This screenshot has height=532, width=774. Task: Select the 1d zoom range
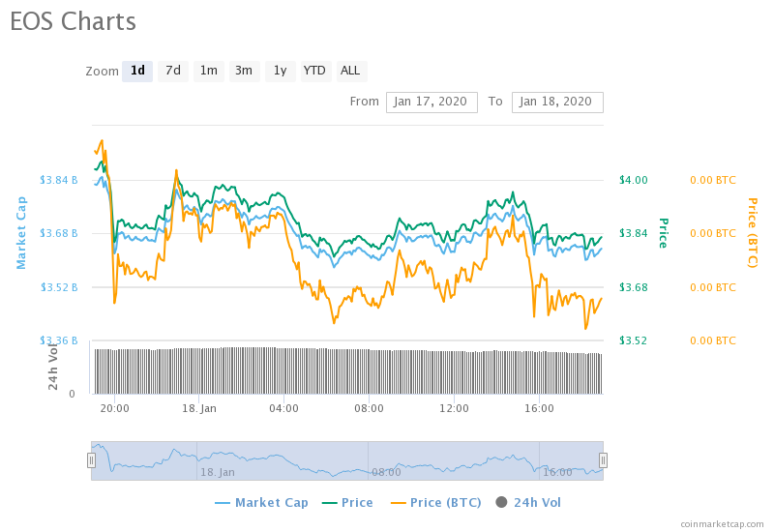click(x=137, y=71)
